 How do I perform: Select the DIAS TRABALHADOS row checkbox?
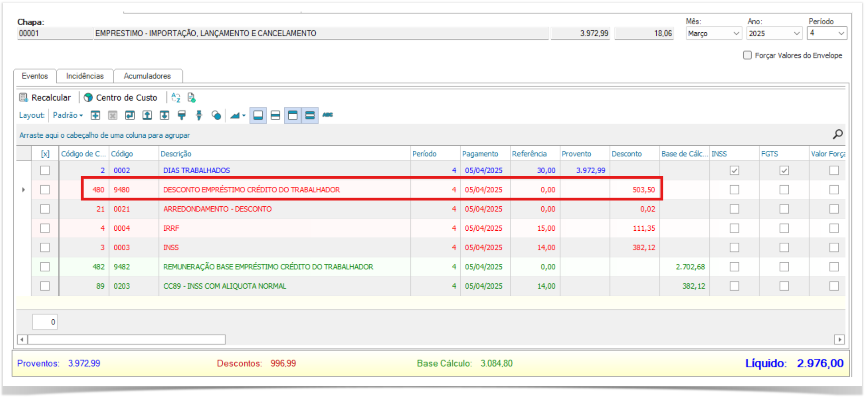45,170
